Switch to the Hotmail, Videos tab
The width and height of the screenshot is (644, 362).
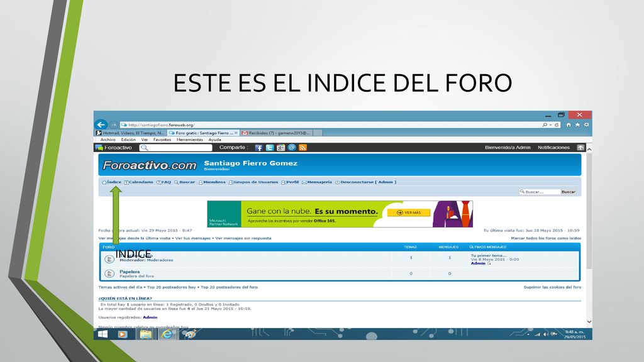tap(130, 133)
